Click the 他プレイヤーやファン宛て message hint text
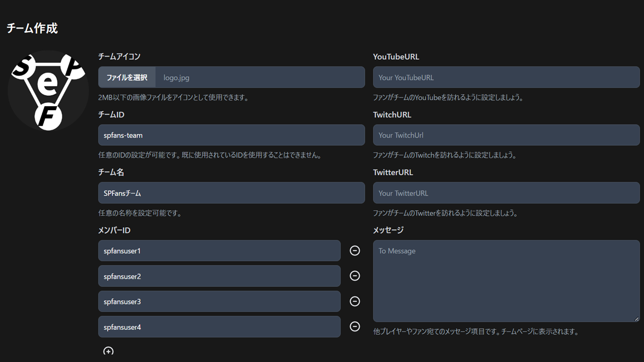The height and width of the screenshot is (362, 644). click(x=476, y=332)
